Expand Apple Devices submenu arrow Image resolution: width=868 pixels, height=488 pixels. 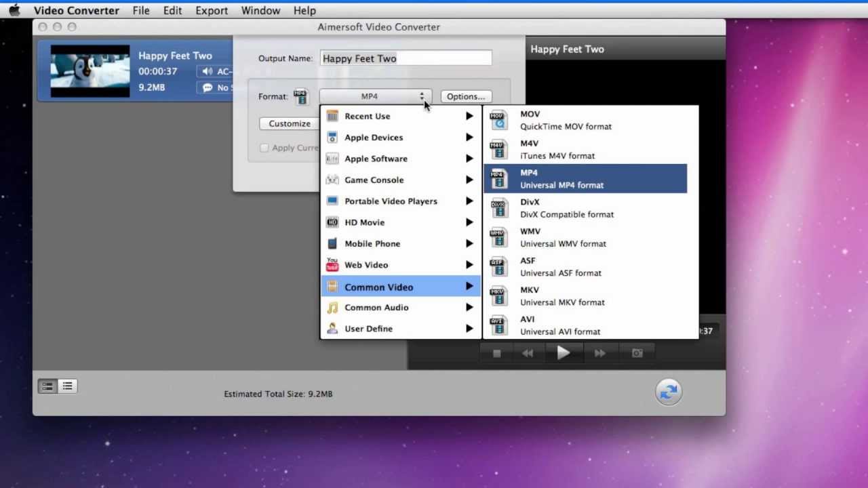point(469,138)
